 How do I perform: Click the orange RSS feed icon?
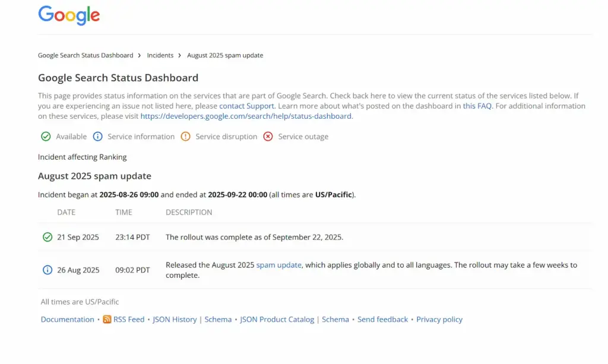[x=107, y=319]
